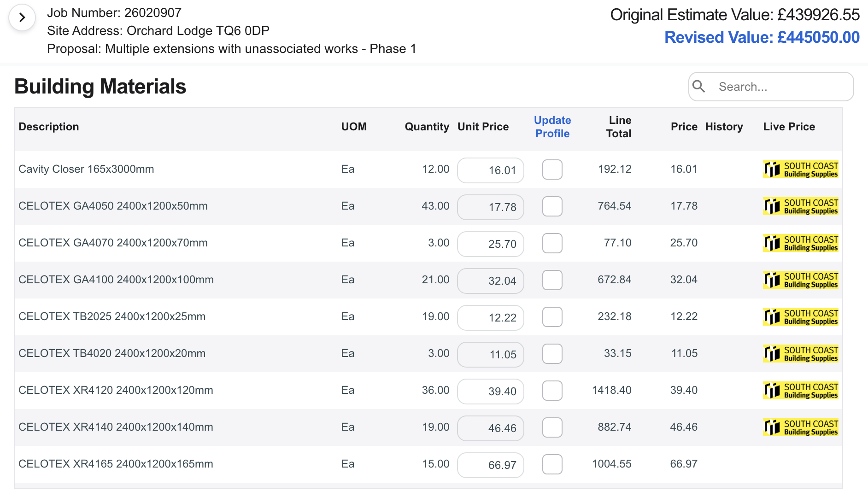Edit unit price 25.70 for CELOTEX GA4070
868x503 pixels.
tap(491, 244)
